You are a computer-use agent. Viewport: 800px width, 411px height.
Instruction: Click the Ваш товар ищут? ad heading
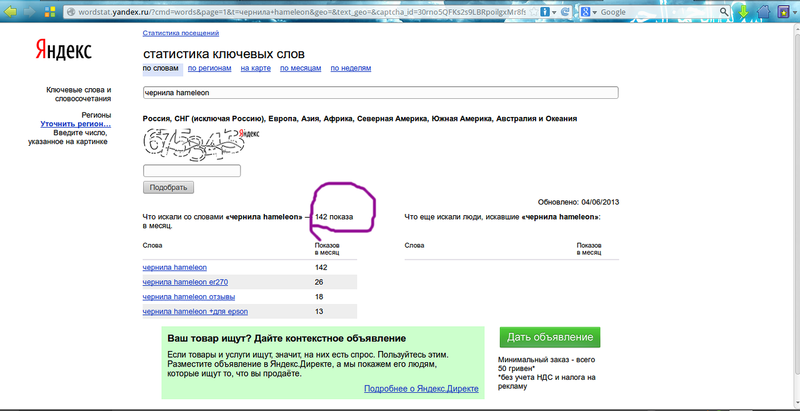point(287,338)
